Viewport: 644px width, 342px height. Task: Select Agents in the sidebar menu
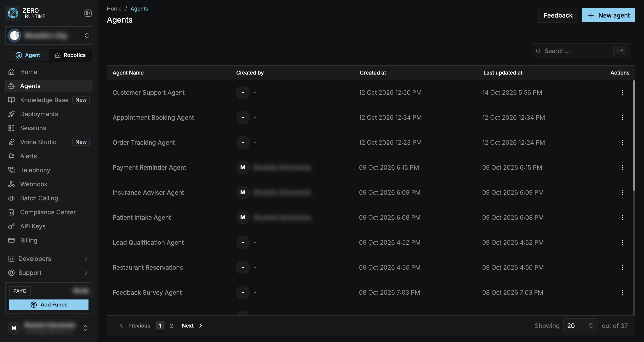click(x=49, y=86)
